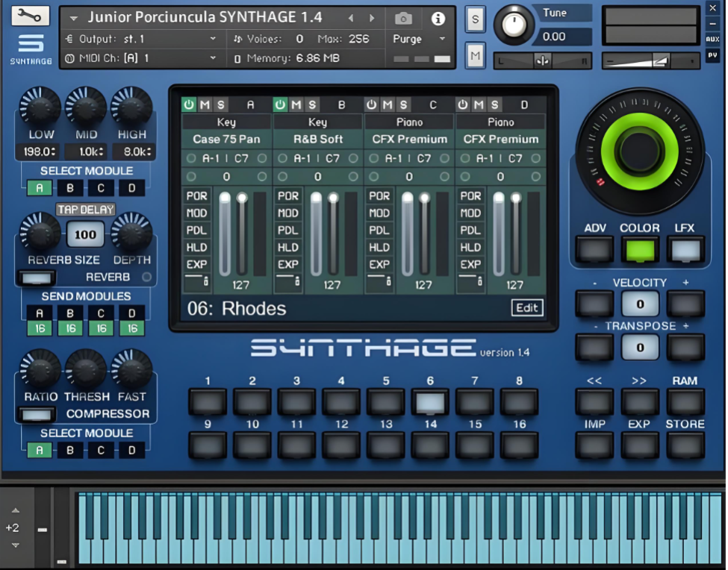Decrease transpose with minus button
The width and height of the screenshot is (728, 570).
point(594,348)
